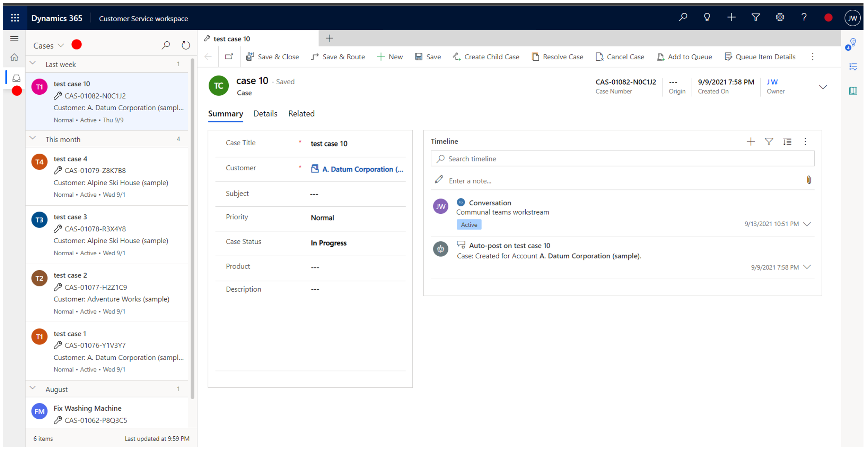Screen dimensions: 868x453
Task: Switch to the Related tab
Action: pos(301,113)
